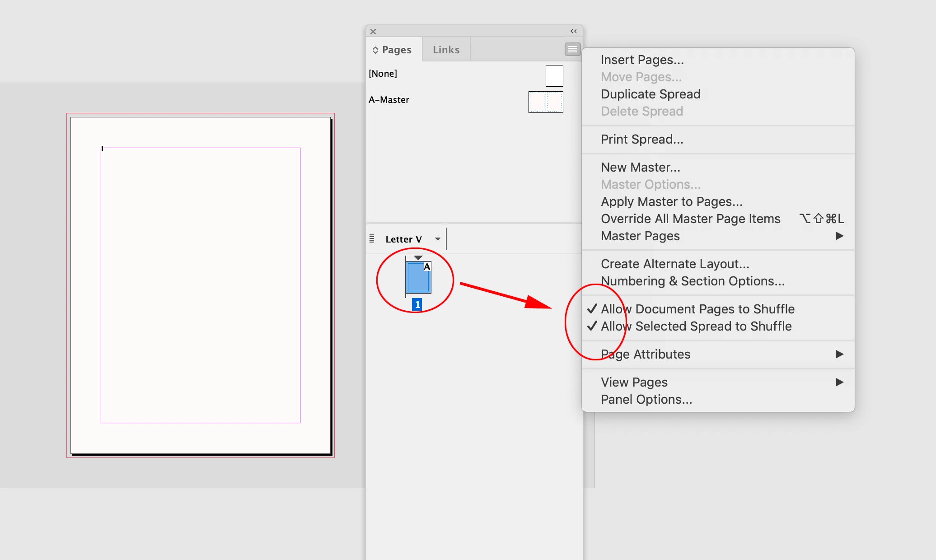
Task: Select the A-Master spread thumbnail
Action: coord(546,102)
